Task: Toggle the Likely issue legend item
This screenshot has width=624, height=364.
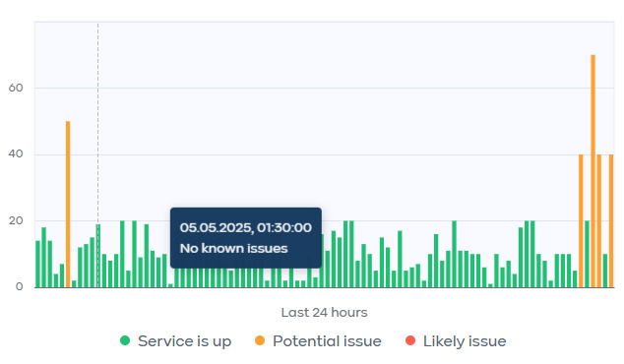Action: (456, 341)
